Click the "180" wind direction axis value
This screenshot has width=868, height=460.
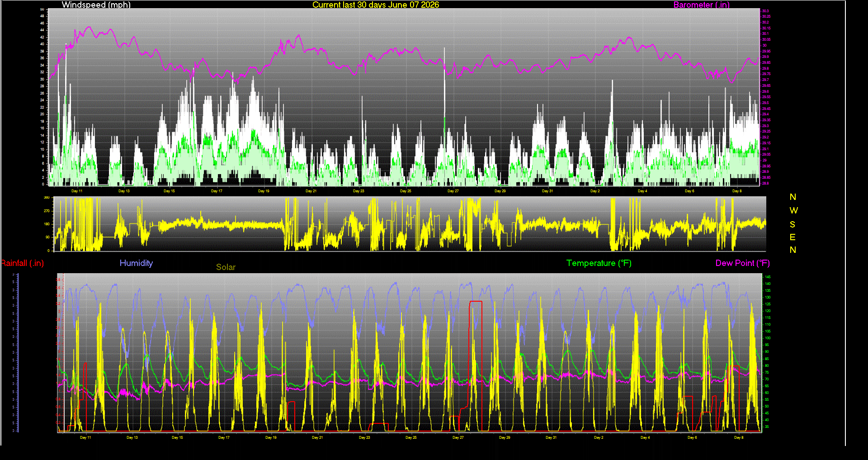[47, 224]
